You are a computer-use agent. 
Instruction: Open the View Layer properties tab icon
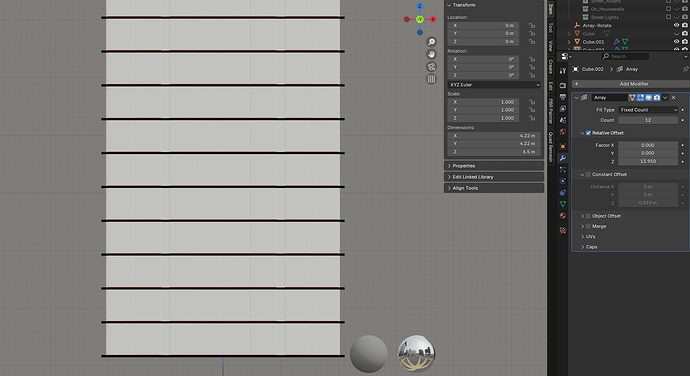click(562, 108)
